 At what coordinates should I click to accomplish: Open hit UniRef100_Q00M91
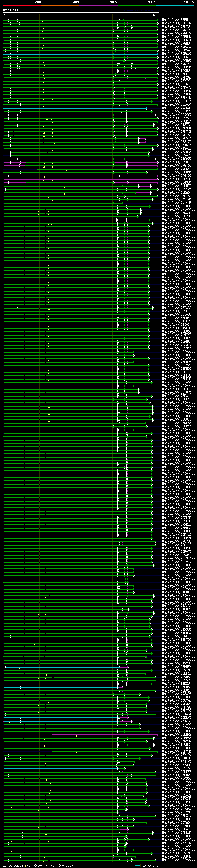177,61
